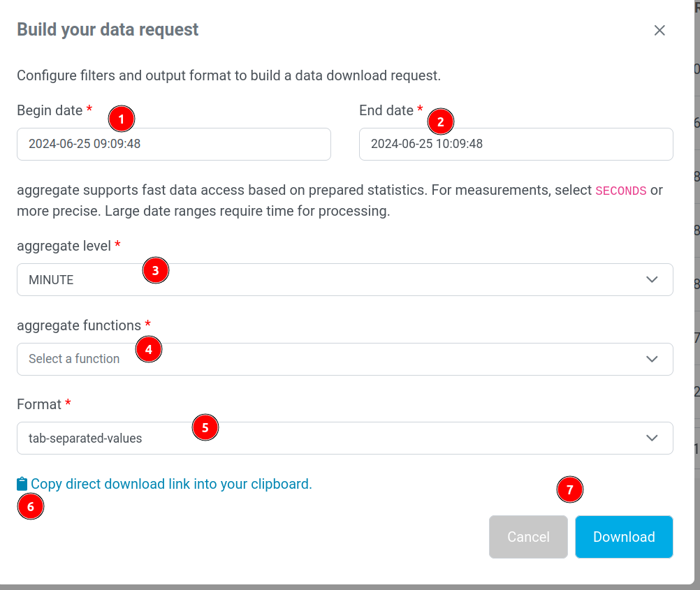Click the tab-separated-values format value
This screenshot has width=700, height=590.
[x=85, y=438]
